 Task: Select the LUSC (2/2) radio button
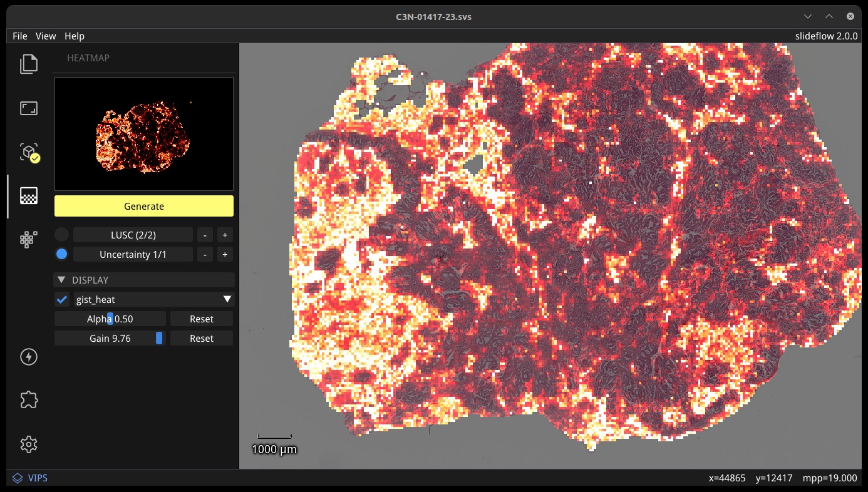[x=61, y=235]
